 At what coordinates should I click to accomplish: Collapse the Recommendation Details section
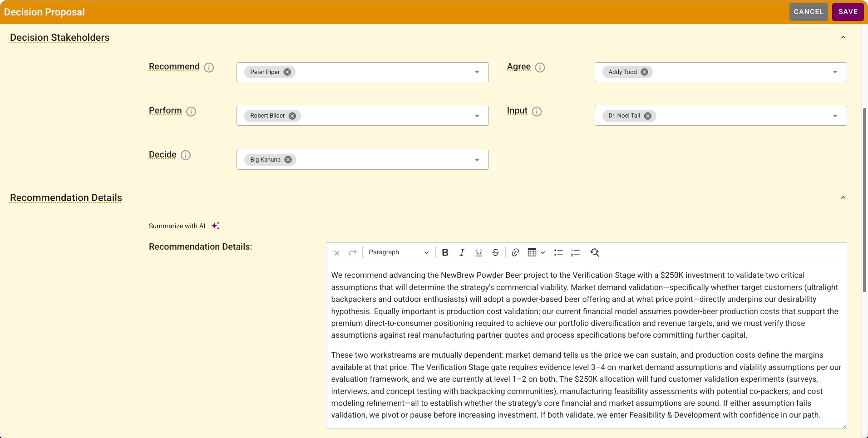pos(843,197)
